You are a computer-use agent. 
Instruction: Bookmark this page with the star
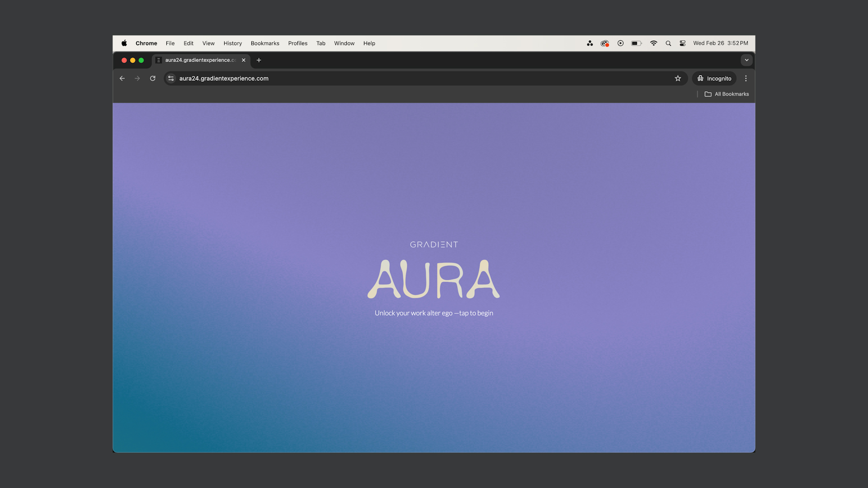click(678, 79)
